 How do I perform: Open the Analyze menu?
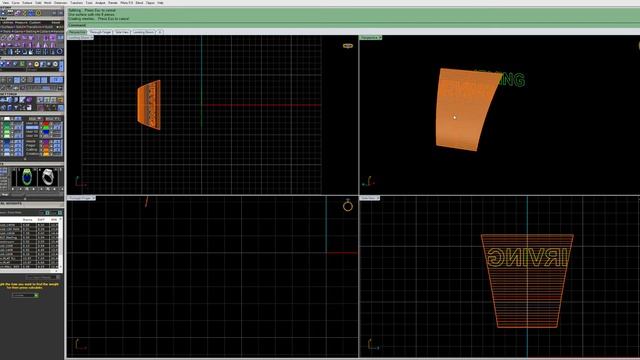tap(100, 2)
